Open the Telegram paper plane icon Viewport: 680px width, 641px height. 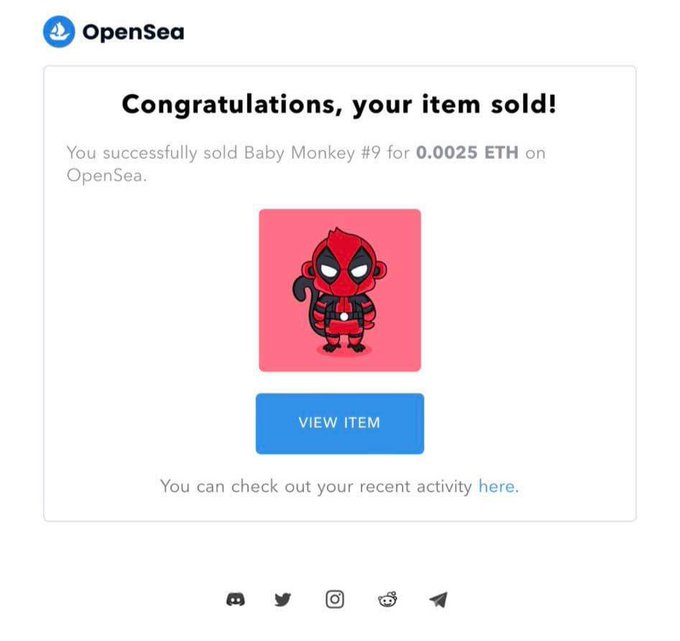[x=438, y=600]
